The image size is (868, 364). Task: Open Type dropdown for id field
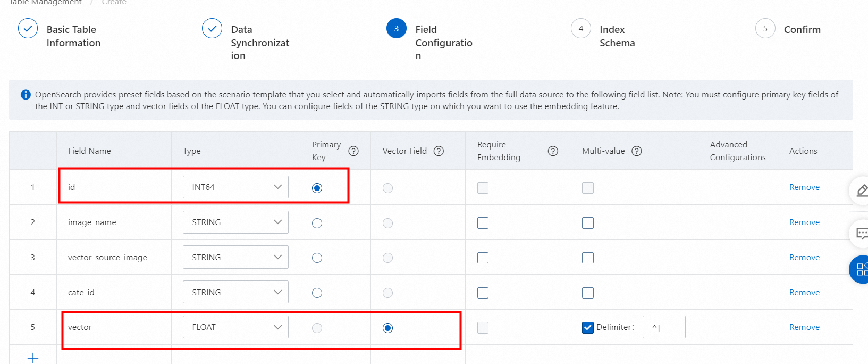[235, 187]
